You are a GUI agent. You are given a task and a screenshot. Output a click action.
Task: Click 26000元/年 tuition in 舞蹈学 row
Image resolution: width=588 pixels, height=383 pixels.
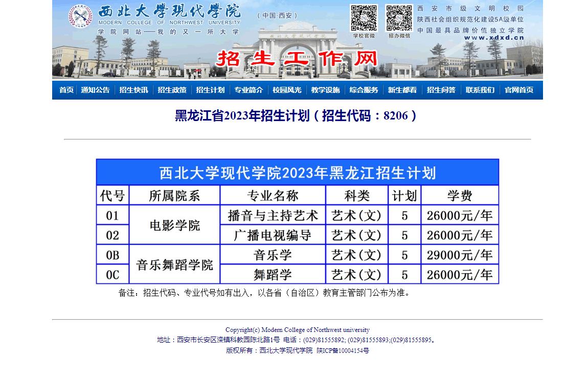460,275
